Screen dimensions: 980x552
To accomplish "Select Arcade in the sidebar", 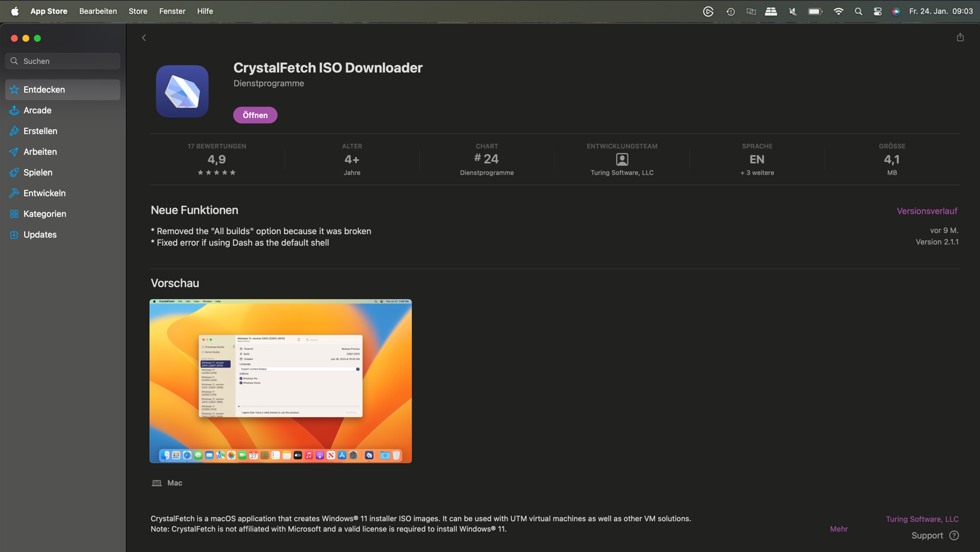I will click(63, 110).
